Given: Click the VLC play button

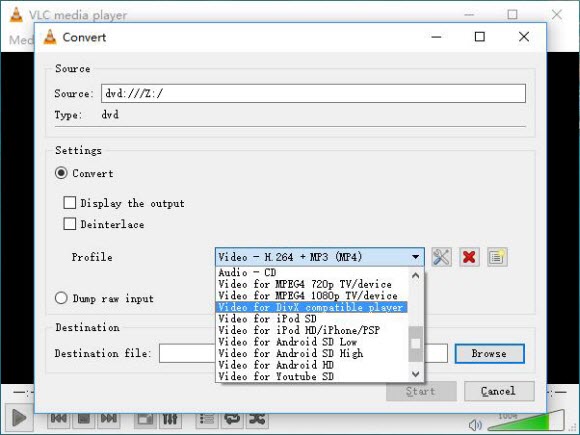Looking at the screenshot, I should pos(18,418).
